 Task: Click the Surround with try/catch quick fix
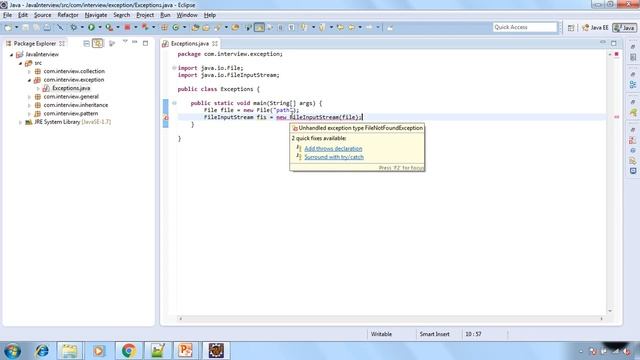tap(334, 157)
